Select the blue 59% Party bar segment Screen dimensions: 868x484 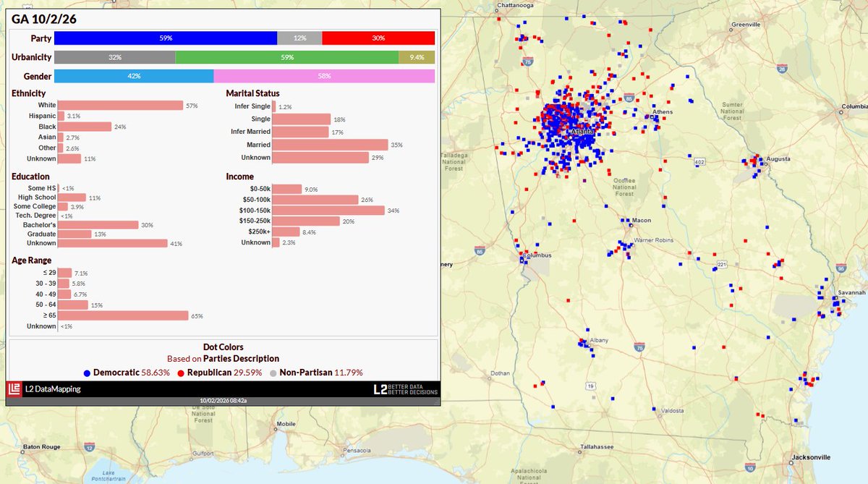coord(166,38)
